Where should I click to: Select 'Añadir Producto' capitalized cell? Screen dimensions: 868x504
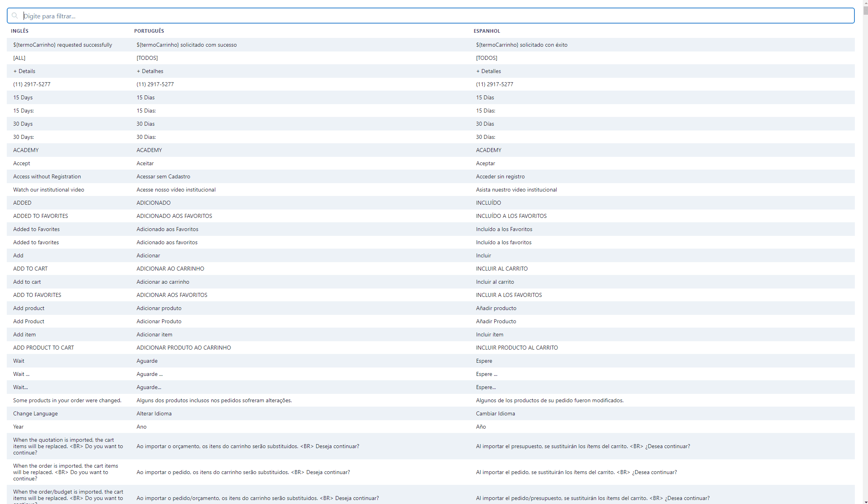click(496, 321)
